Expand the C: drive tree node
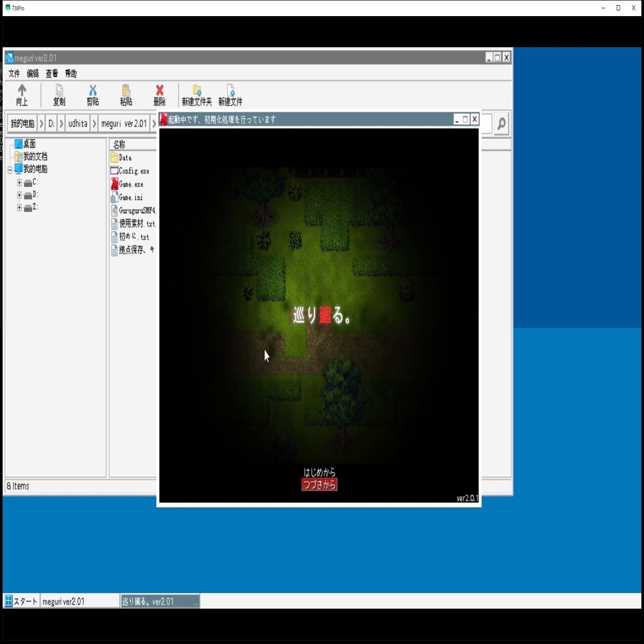Screen dimensions: 644x644 tap(19, 182)
